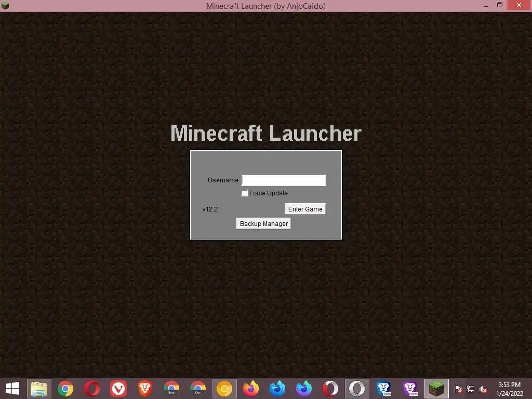
Task: Launch Google Chrome from the taskbar
Action: 65,389
